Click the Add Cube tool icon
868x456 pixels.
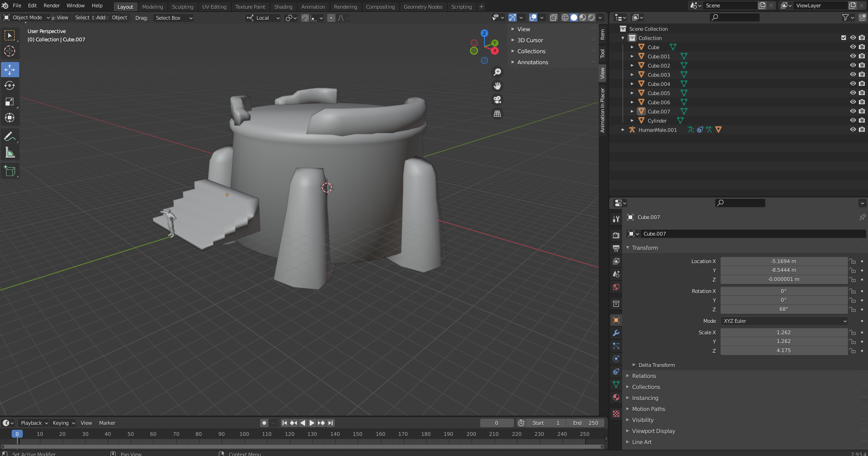click(10, 171)
